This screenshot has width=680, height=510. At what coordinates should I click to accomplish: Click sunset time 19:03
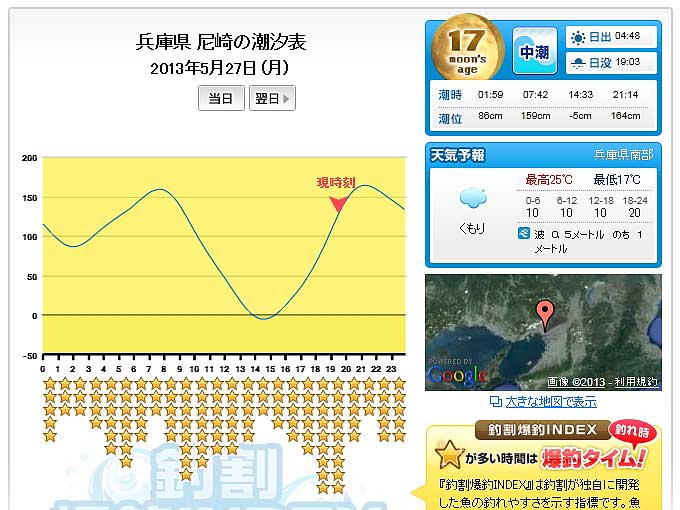(627, 62)
